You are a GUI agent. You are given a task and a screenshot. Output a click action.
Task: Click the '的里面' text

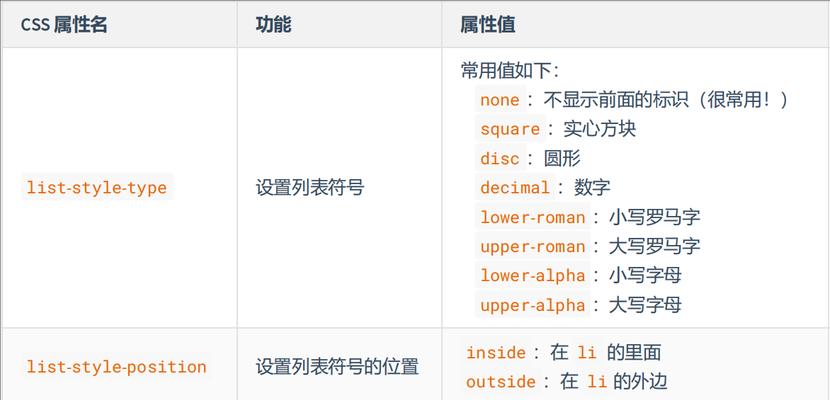coord(634,352)
